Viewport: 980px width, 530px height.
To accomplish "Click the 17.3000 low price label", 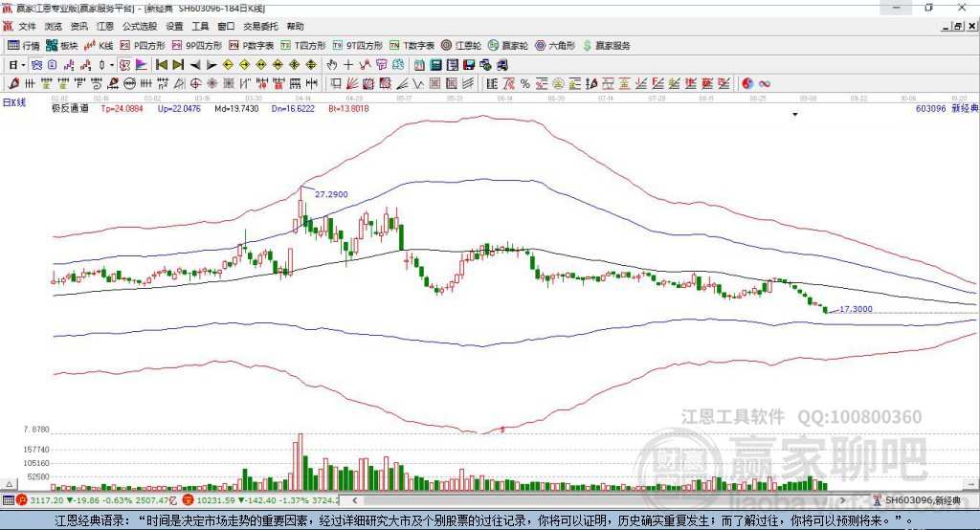I will [856, 309].
